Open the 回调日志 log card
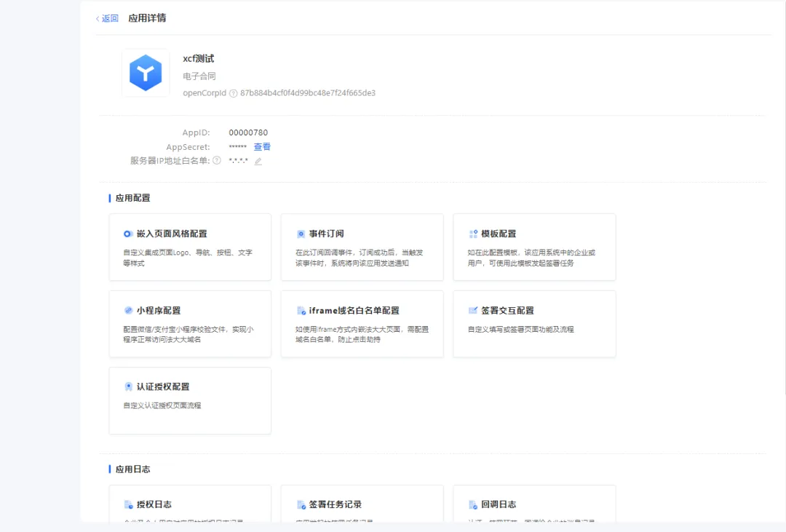This screenshot has width=786, height=532. pos(533,504)
